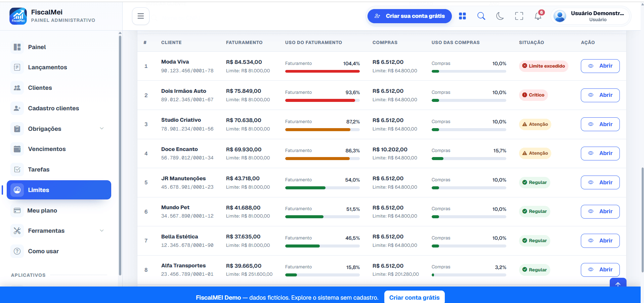
Task: Click the search magnifier icon
Action: click(481, 16)
